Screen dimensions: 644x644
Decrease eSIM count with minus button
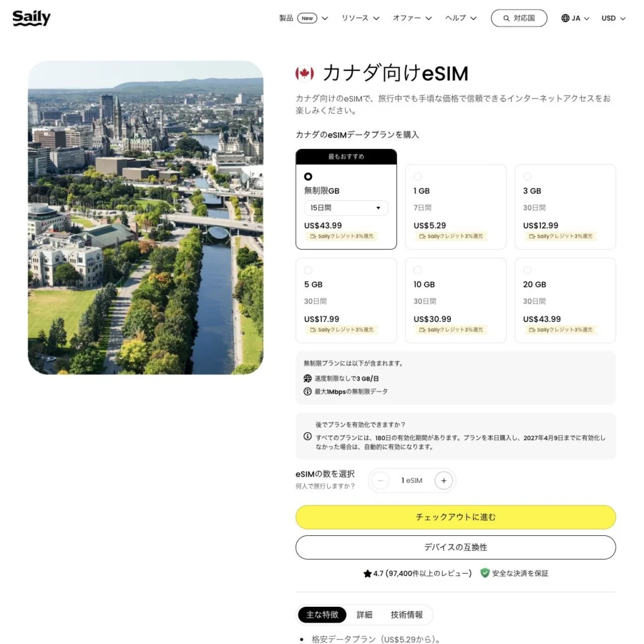pyautogui.click(x=380, y=480)
